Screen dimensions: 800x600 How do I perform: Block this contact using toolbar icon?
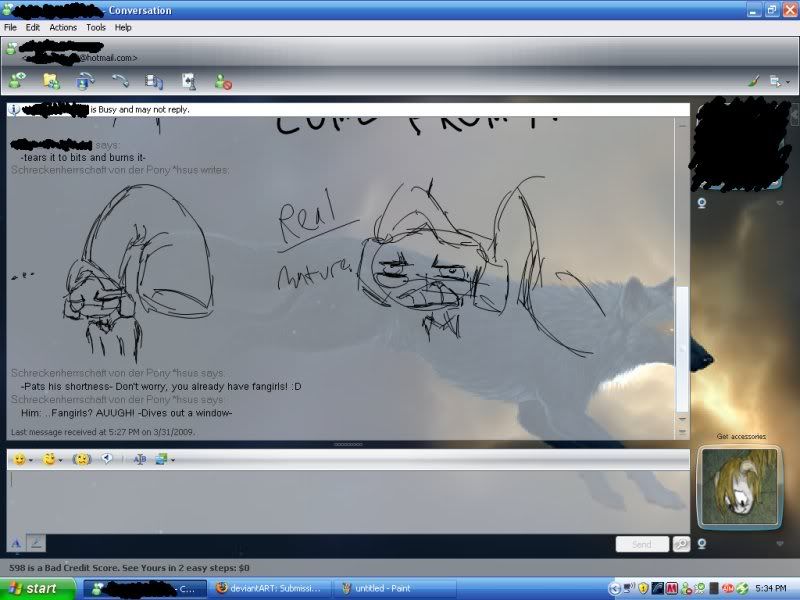(x=223, y=82)
